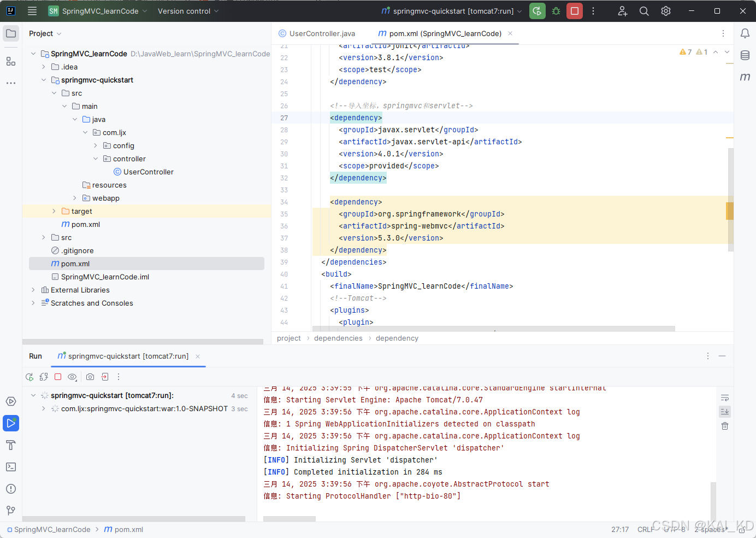
Task: Toggle scroll to end of console
Action: tap(725, 412)
